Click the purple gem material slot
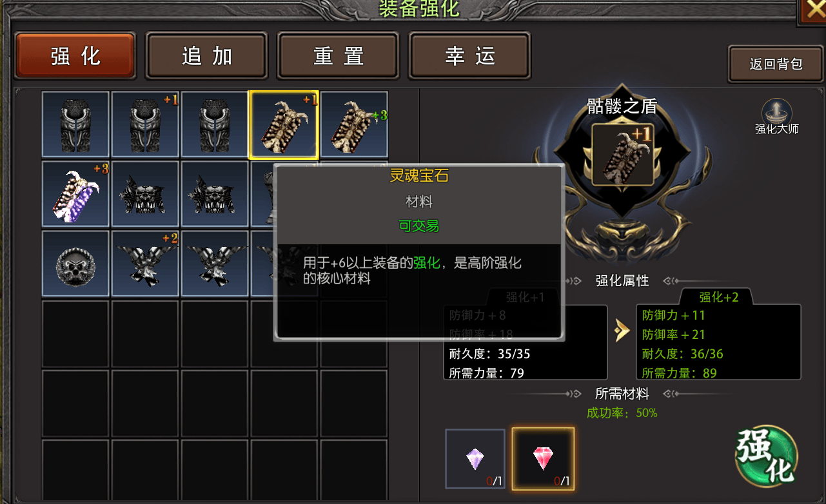Image resolution: width=826 pixels, height=504 pixels. [475, 459]
